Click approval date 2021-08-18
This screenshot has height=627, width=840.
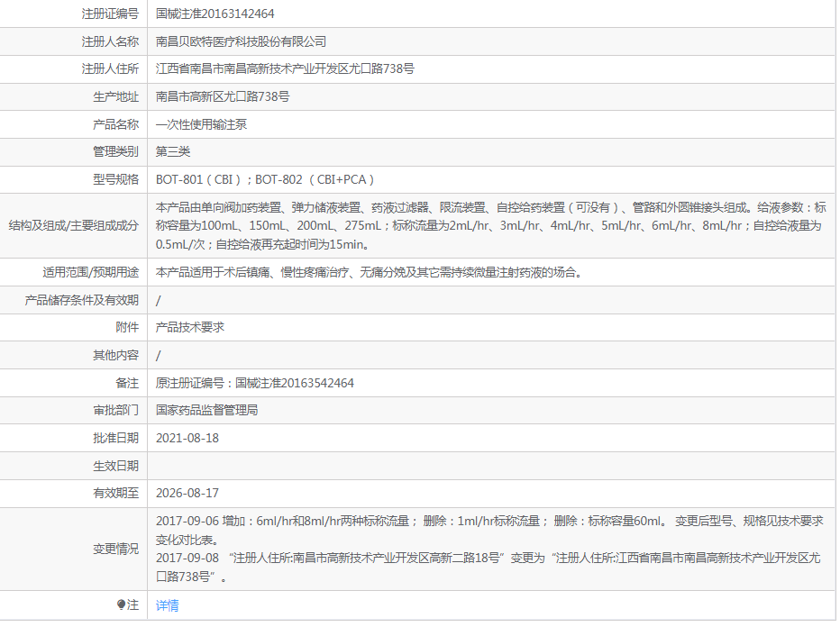[187, 439]
